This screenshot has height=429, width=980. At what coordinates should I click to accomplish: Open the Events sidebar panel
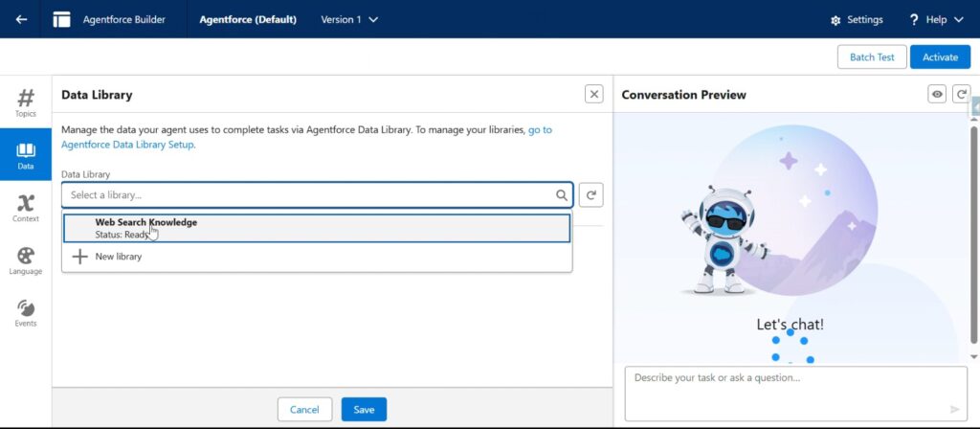pyautogui.click(x=26, y=313)
